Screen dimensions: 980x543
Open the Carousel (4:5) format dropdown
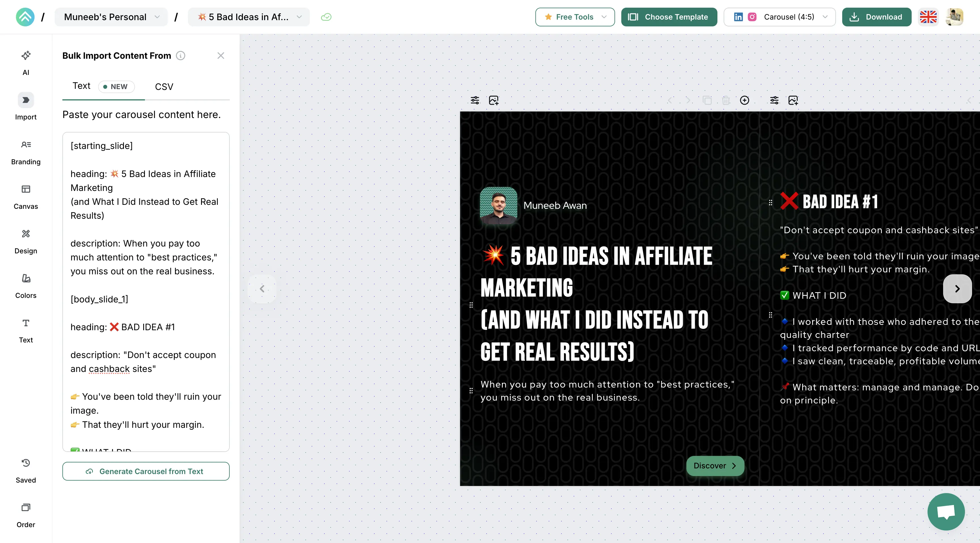(780, 17)
